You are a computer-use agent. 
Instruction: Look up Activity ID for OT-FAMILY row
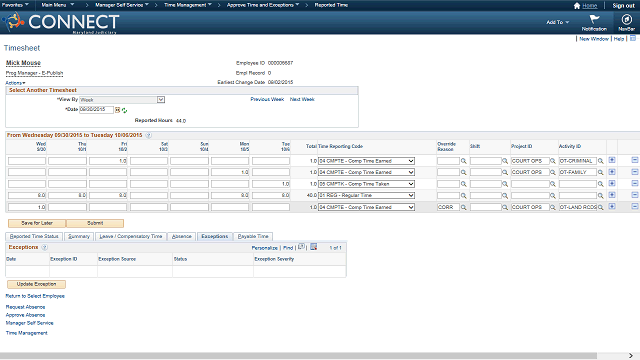[x=600, y=173]
